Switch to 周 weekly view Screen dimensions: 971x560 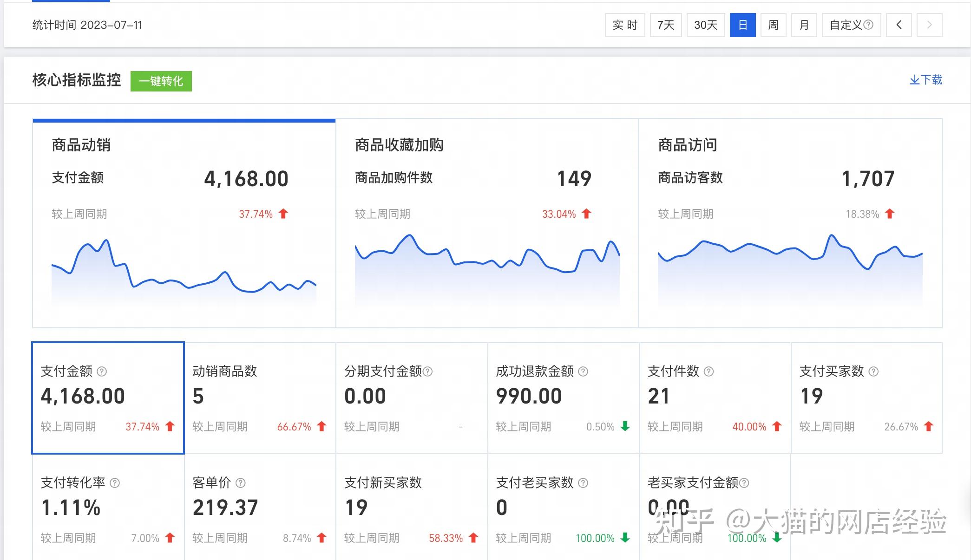point(773,25)
